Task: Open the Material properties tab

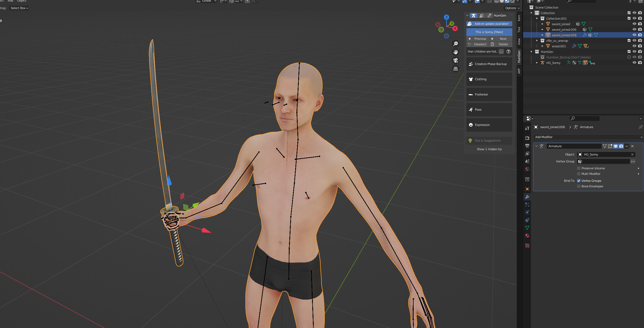Action: pyautogui.click(x=527, y=236)
